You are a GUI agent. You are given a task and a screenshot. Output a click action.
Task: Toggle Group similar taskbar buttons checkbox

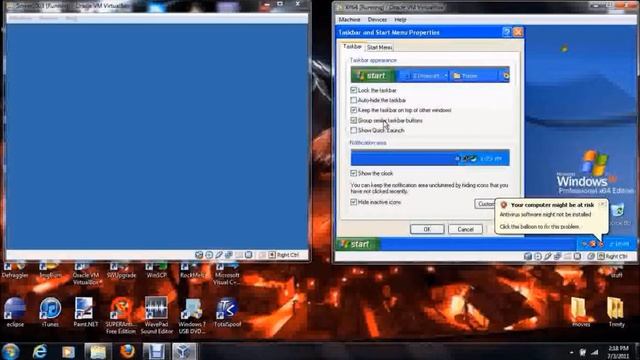(353, 120)
